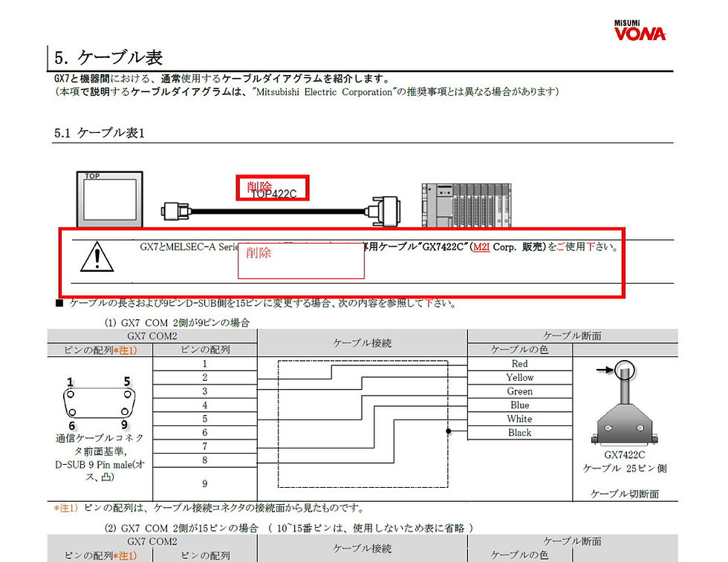Click pin '4' in the pin table column
Screen dimensions: 728x562
pos(205,405)
